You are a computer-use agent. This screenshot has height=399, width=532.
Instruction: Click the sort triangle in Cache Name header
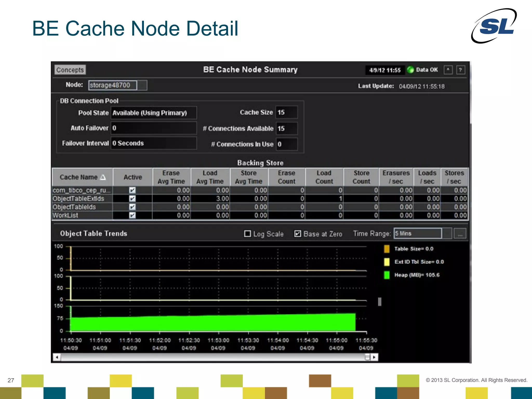tap(103, 177)
